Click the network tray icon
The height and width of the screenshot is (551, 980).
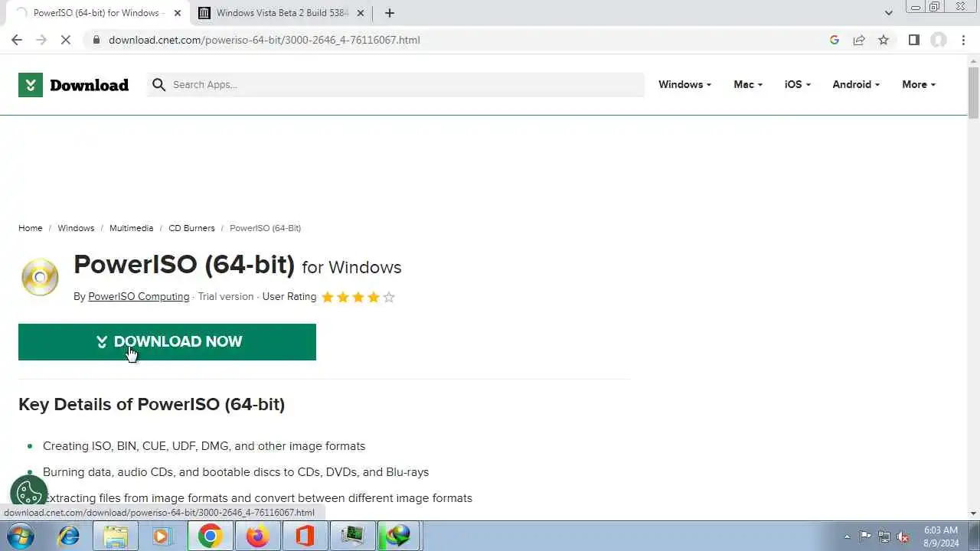coord(884,536)
